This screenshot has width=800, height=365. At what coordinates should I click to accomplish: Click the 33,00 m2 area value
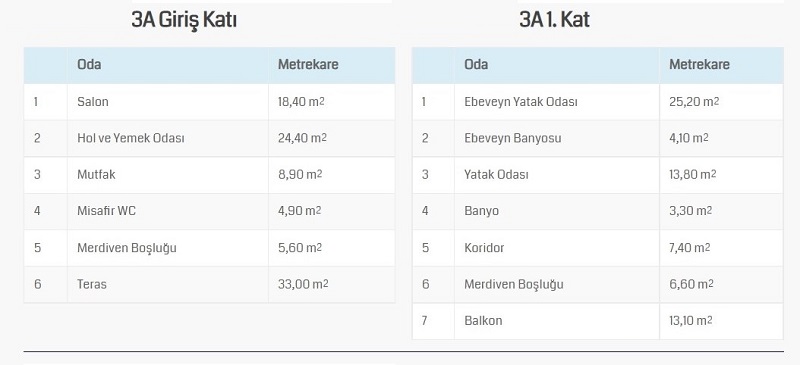[303, 284]
